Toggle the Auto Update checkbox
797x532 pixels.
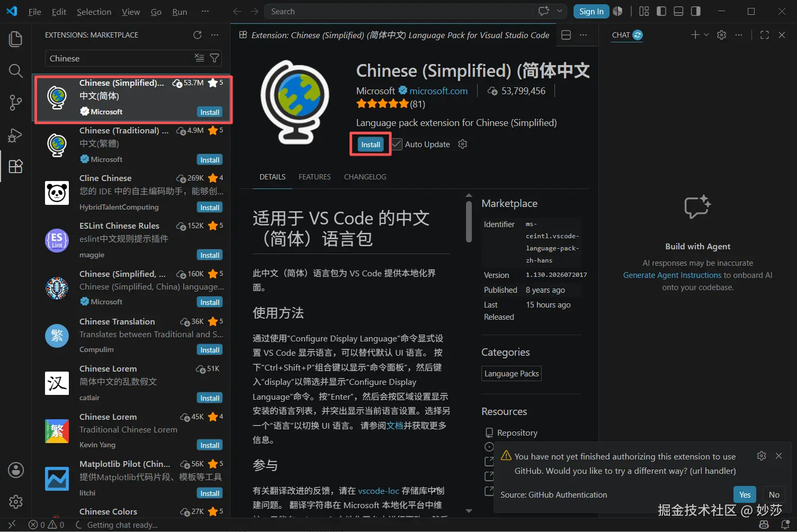397,144
